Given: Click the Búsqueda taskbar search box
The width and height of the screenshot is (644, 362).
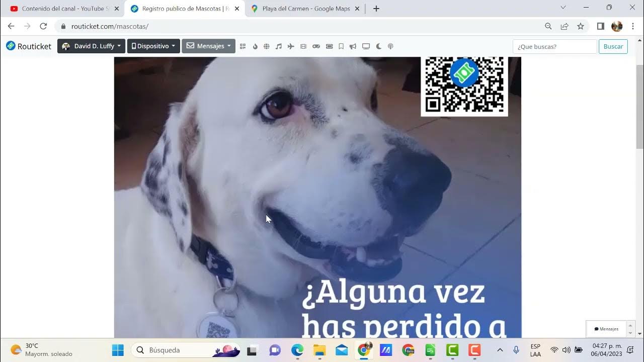Looking at the screenshot, I should click(x=185, y=350).
